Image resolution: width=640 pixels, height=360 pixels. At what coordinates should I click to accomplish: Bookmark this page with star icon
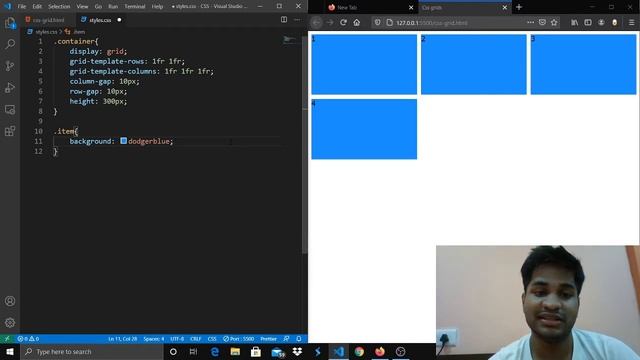[554, 22]
